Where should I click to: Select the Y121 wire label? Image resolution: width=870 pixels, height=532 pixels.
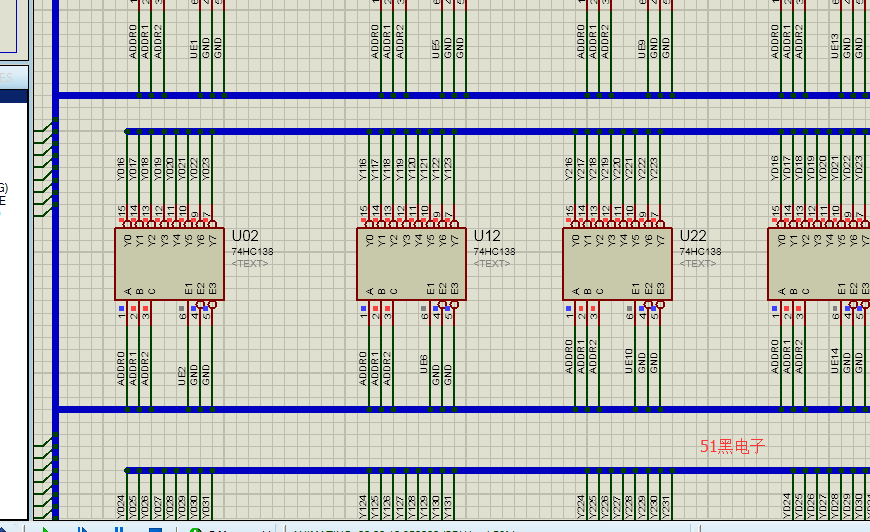[x=424, y=169]
